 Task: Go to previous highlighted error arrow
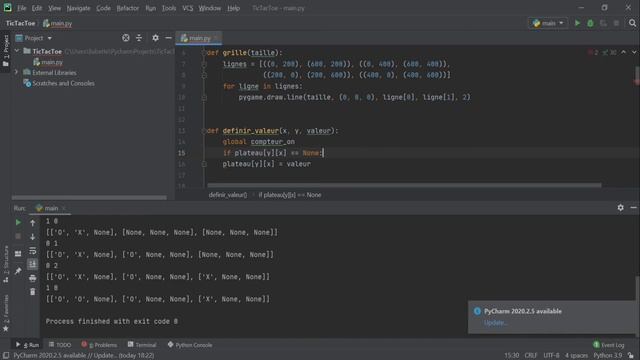click(623, 52)
